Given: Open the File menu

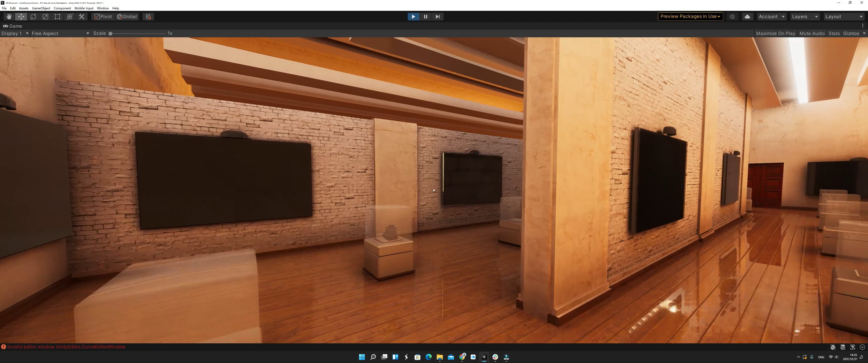Looking at the screenshot, I should pos(4,8).
